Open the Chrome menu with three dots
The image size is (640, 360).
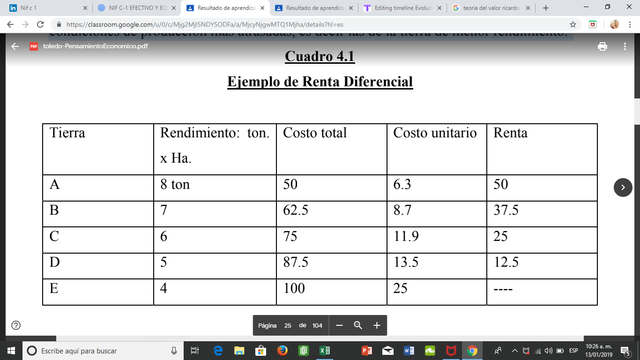pyautogui.click(x=630, y=24)
